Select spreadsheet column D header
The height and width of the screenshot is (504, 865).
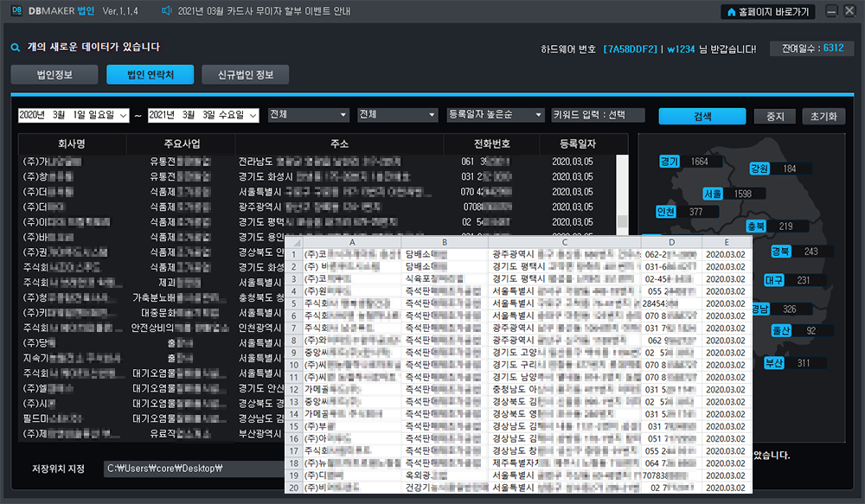pyautogui.click(x=671, y=242)
